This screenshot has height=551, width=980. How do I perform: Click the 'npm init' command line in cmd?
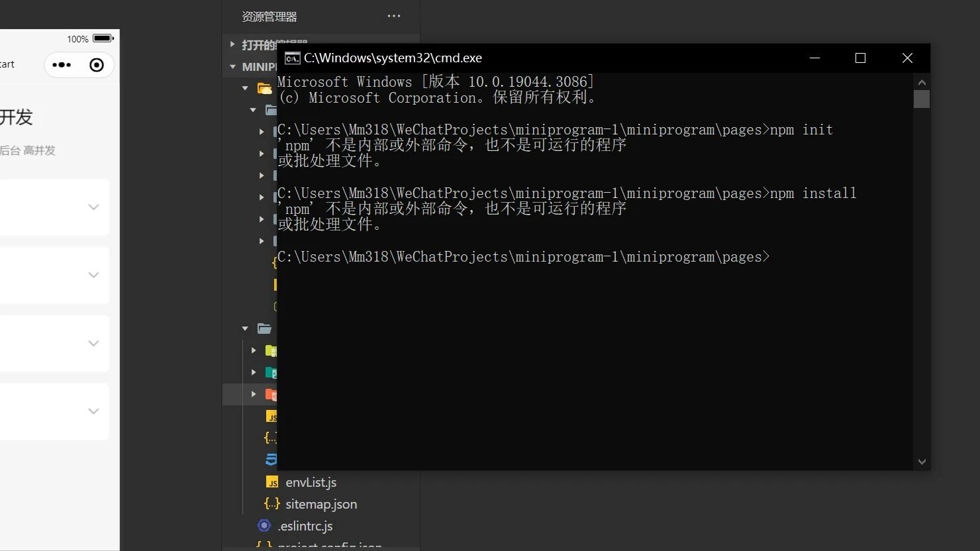pos(555,130)
